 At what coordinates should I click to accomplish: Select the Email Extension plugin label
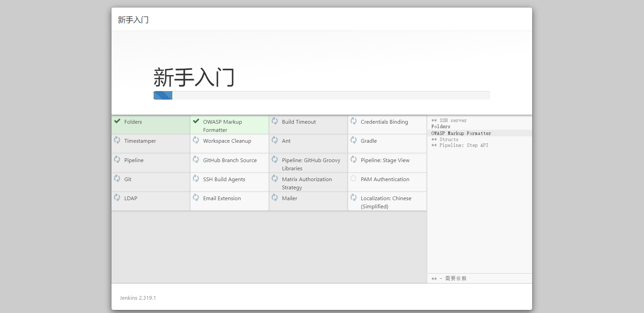(222, 198)
